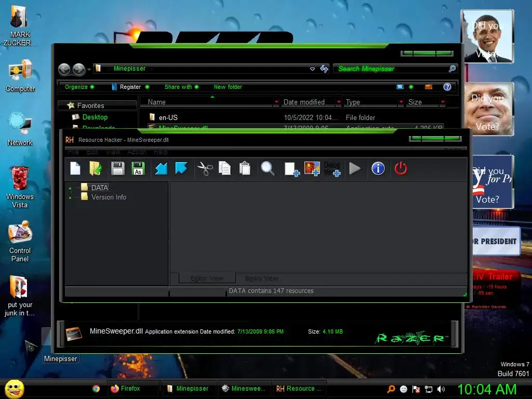The height and width of the screenshot is (399, 532).
Task: Open the recent locations arrow beside Forward
Action: coord(89,70)
